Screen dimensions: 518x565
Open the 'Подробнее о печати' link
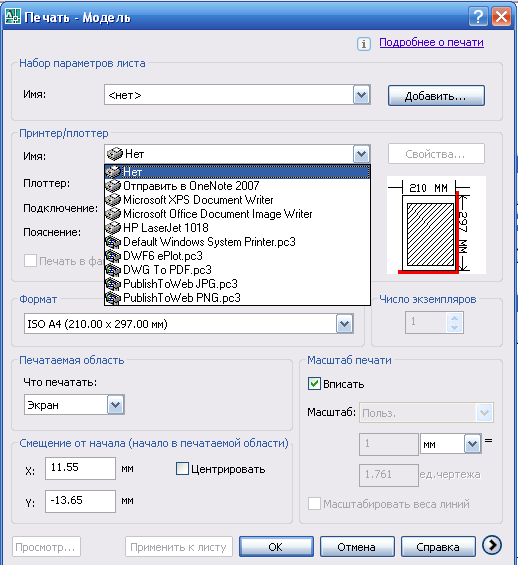click(431, 43)
